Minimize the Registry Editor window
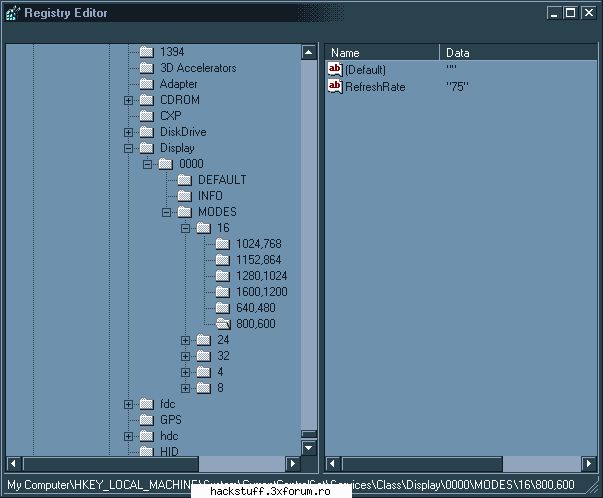Screen dimensions: 603x498 point(554,13)
